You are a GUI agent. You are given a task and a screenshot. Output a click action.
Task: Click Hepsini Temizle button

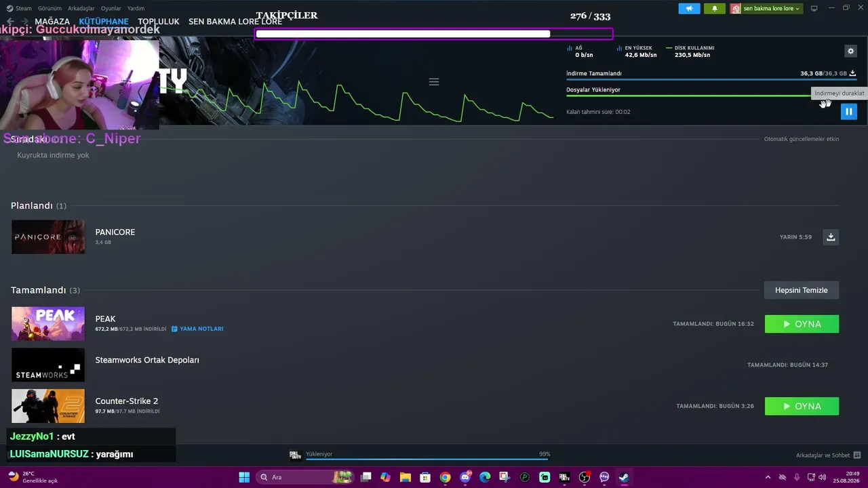pyautogui.click(x=802, y=290)
